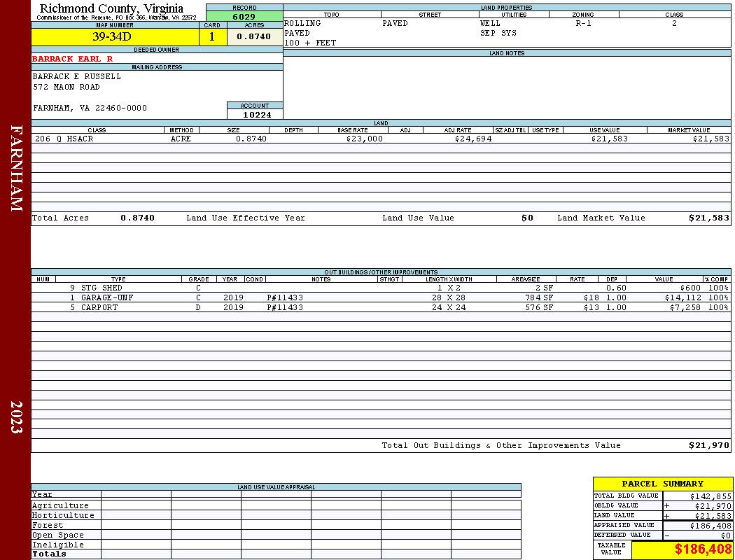This screenshot has height=560, width=735.
Task: Click the Agriculture row label
Action: pyautogui.click(x=60, y=505)
